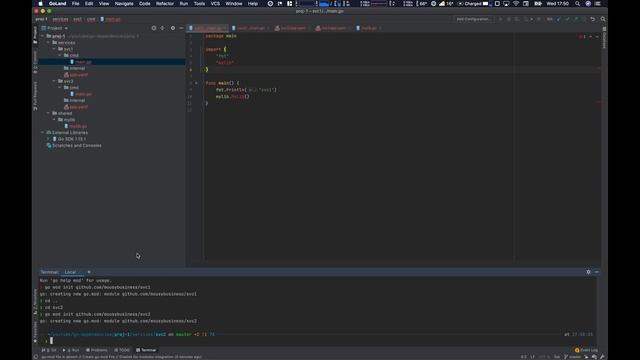
Task: Click the expand all icon in Project panel
Action: coord(162,28)
